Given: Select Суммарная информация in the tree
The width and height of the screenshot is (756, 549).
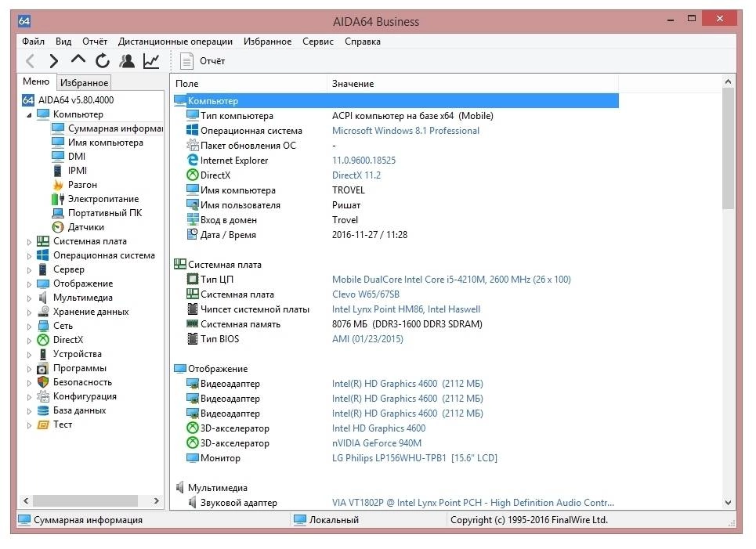Looking at the screenshot, I should click(x=115, y=128).
